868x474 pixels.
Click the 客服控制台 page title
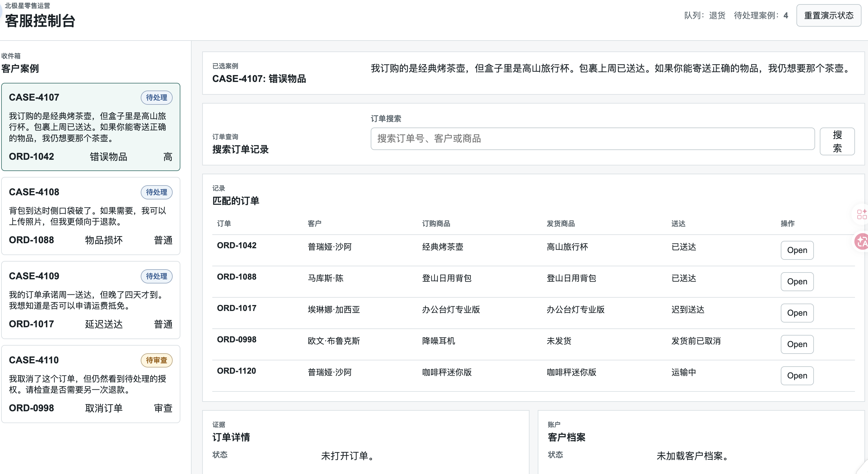(40, 21)
